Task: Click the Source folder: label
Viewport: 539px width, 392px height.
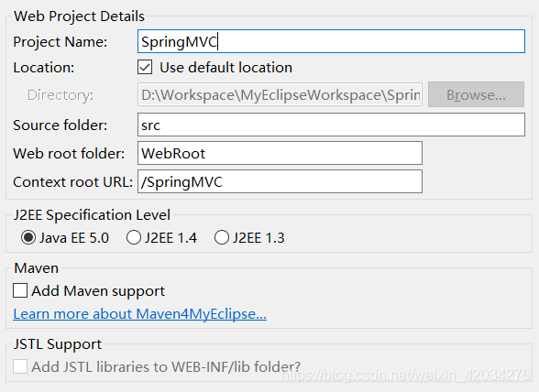Action: tap(60, 125)
